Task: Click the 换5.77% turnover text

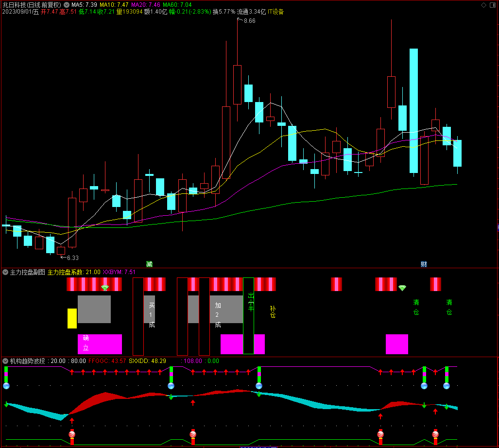Action: tap(224, 12)
